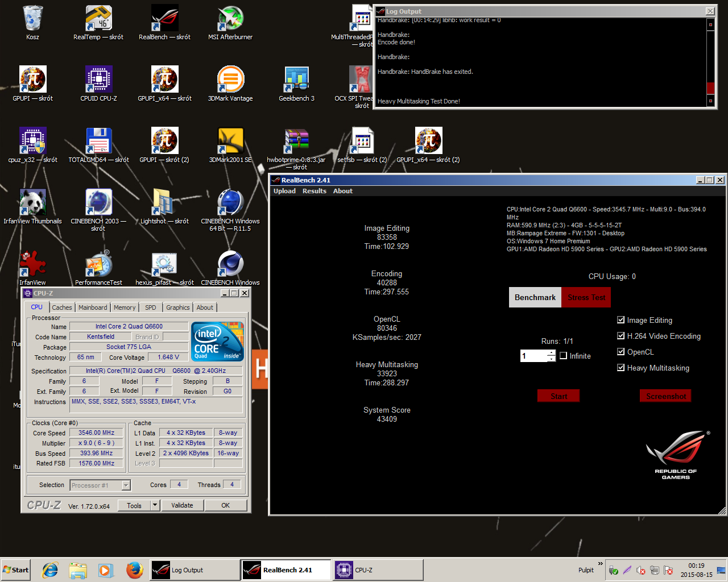728x582 pixels.
Task: Launch the 3DMark2001 SE desktop icon
Action: [230, 141]
